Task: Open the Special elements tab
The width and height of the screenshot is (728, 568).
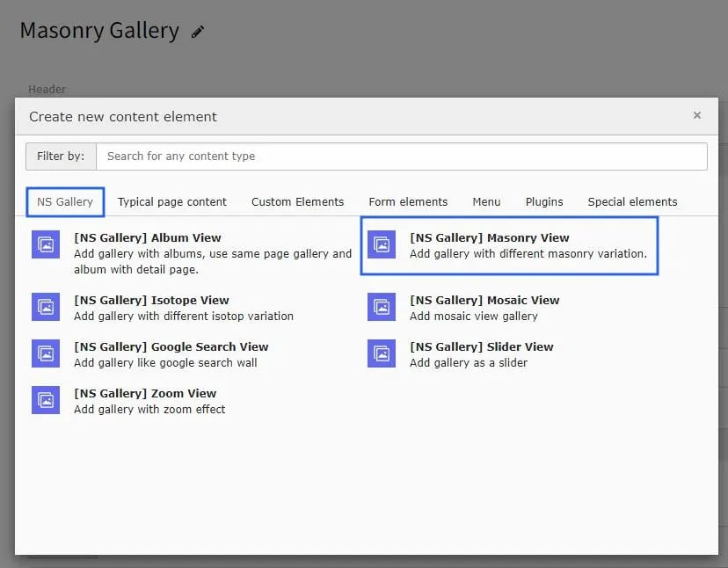Action: click(x=632, y=202)
